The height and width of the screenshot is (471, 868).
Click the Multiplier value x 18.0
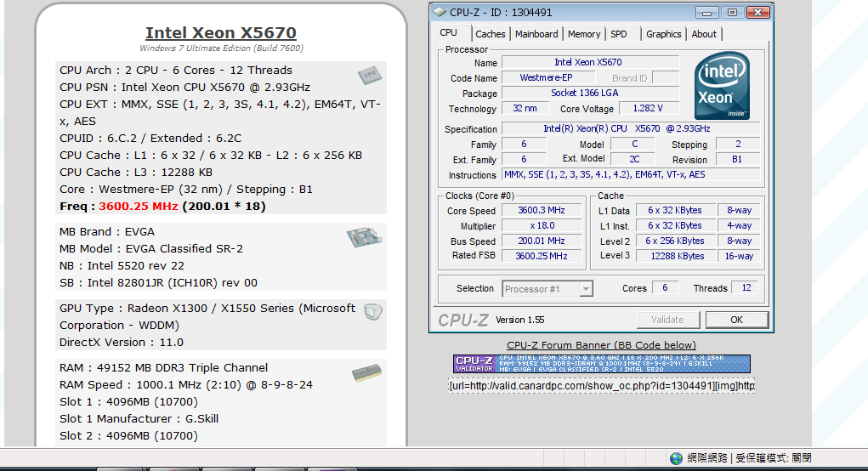[x=542, y=226]
